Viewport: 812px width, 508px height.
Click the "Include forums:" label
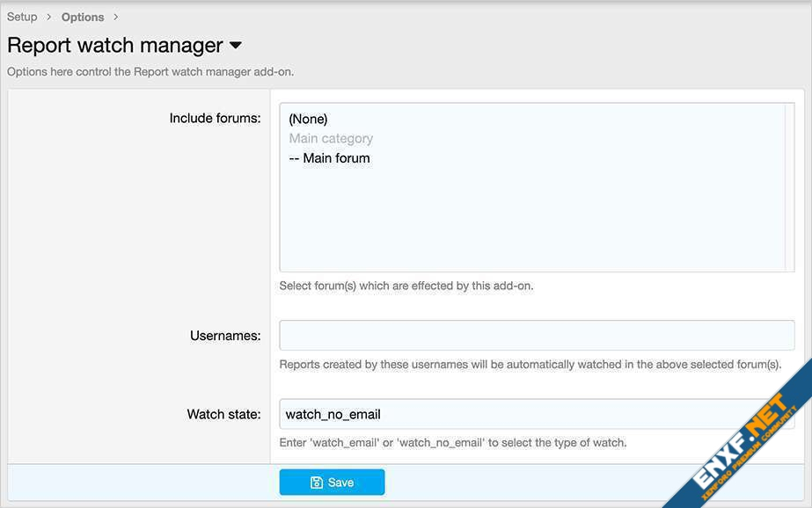tap(215, 118)
